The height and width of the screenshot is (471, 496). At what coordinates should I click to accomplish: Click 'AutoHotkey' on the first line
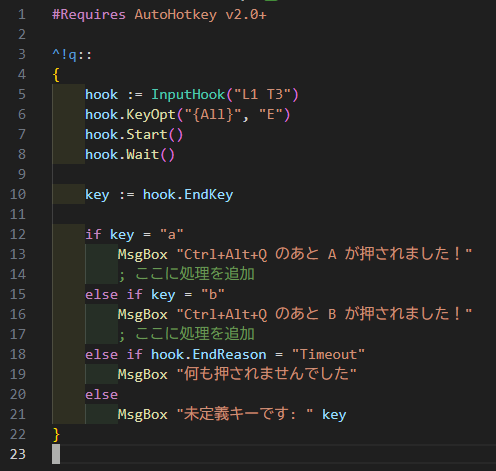(x=176, y=15)
